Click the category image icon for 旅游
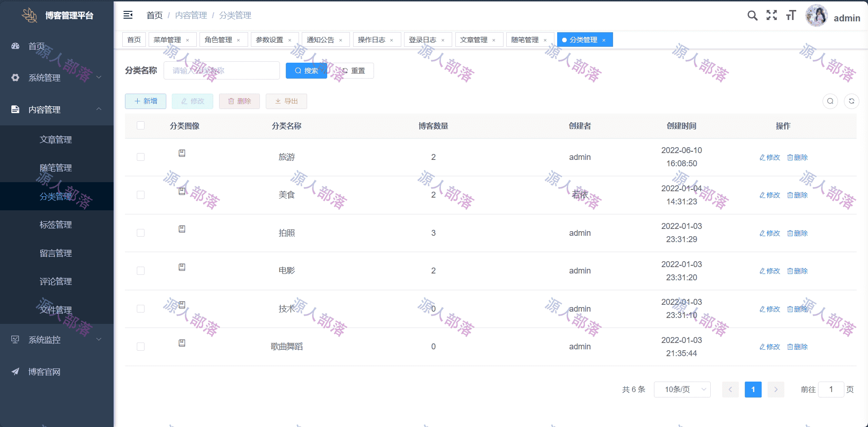The width and height of the screenshot is (868, 427). [x=182, y=153]
